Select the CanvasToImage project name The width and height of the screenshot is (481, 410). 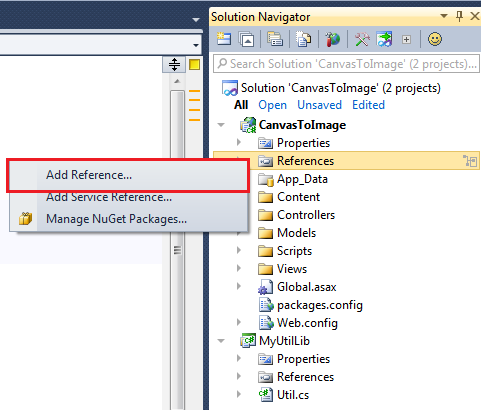pos(302,125)
